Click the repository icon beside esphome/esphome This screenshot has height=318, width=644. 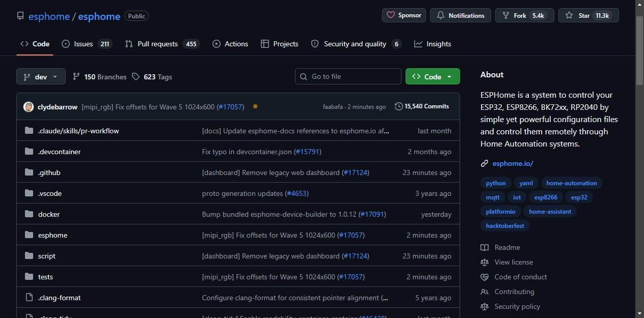click(20, 16)
